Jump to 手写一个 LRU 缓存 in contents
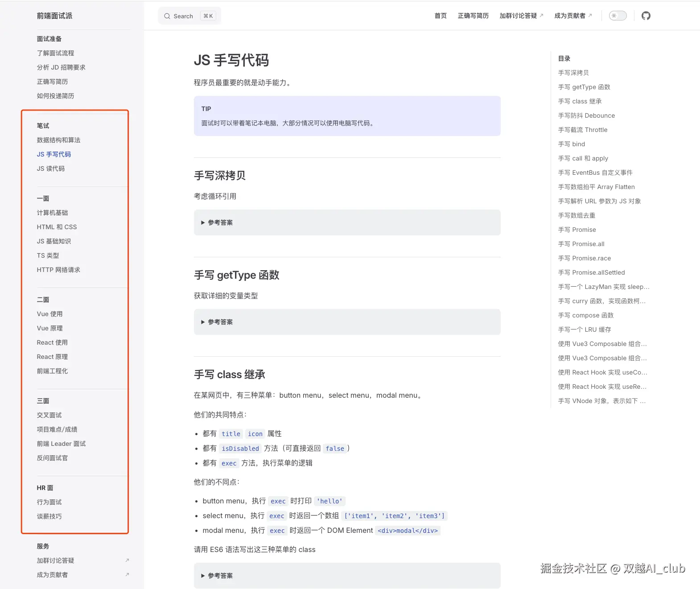Image resolution: width=700 pixels, height=589 pixels. (585, 330)
